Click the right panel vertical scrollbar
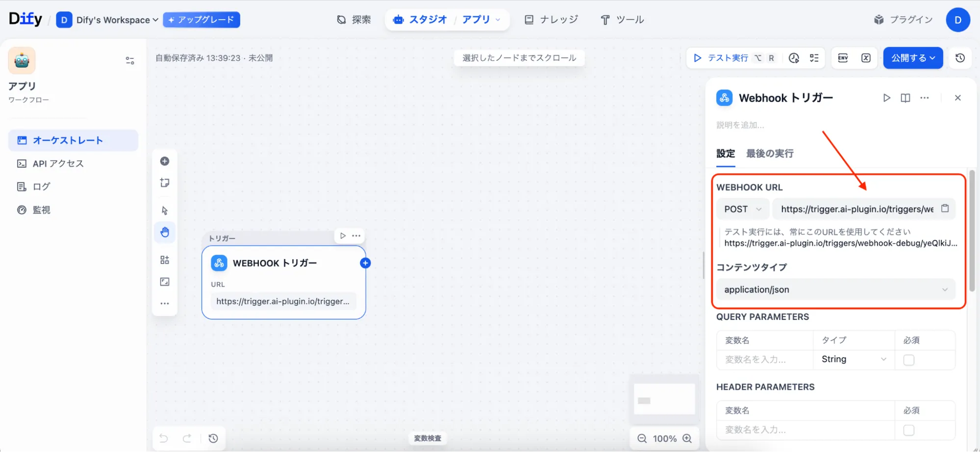The height and width of the screenshot is (452, 980). [x=972, y=231]
